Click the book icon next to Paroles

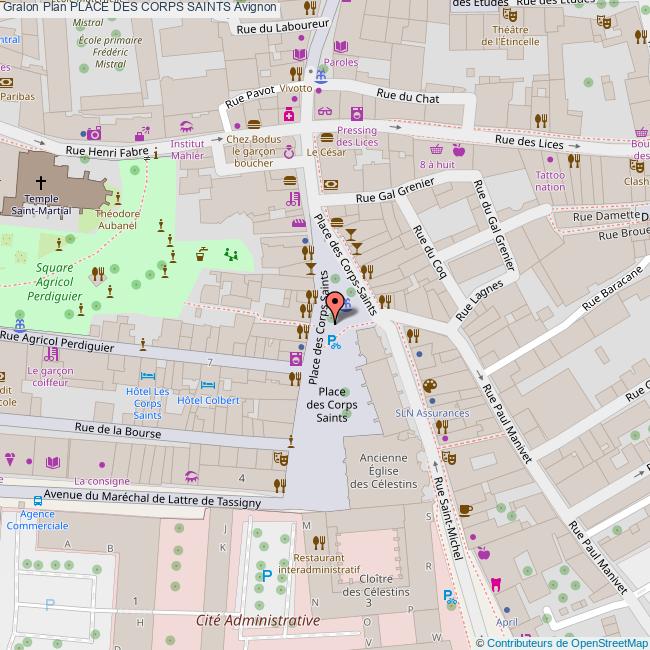tap(341, 46)
